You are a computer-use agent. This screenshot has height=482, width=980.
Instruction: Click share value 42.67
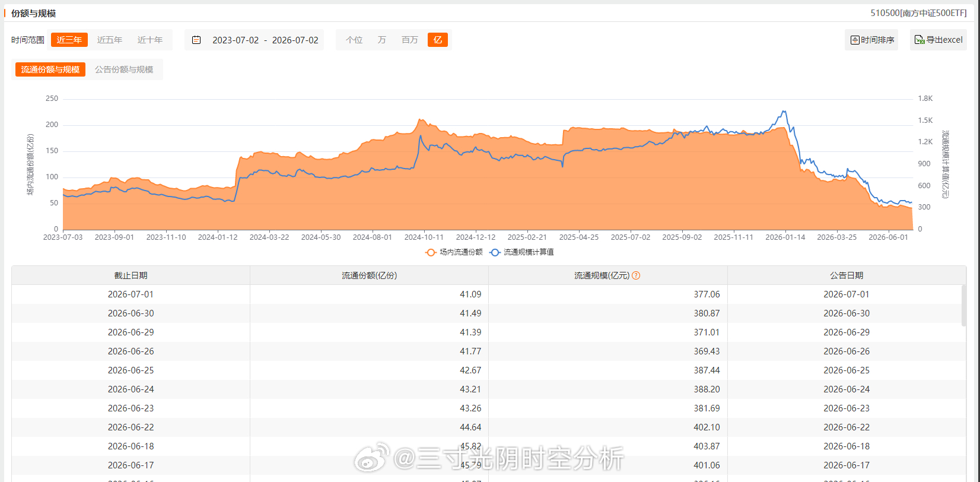point(470,370)
